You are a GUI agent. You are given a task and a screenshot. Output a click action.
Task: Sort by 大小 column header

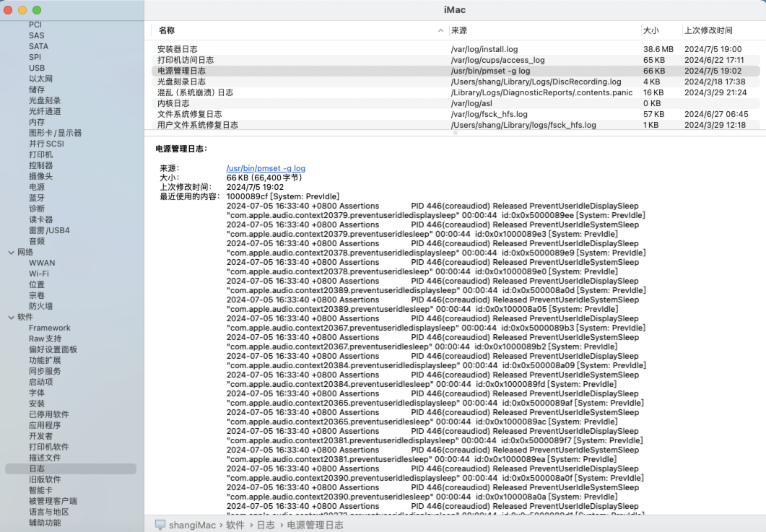pos(650,30)
